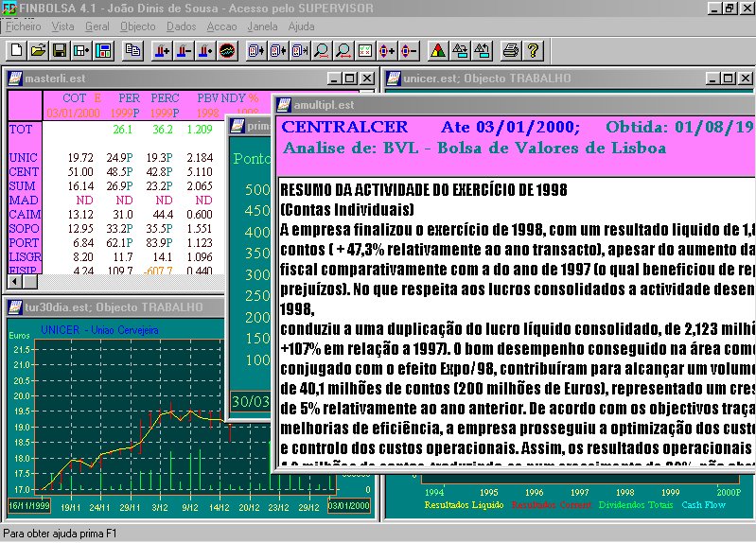Screen dimensions: 756x543
Task: Click the 16/11/1999 start date box
Action: click(29, 506)
